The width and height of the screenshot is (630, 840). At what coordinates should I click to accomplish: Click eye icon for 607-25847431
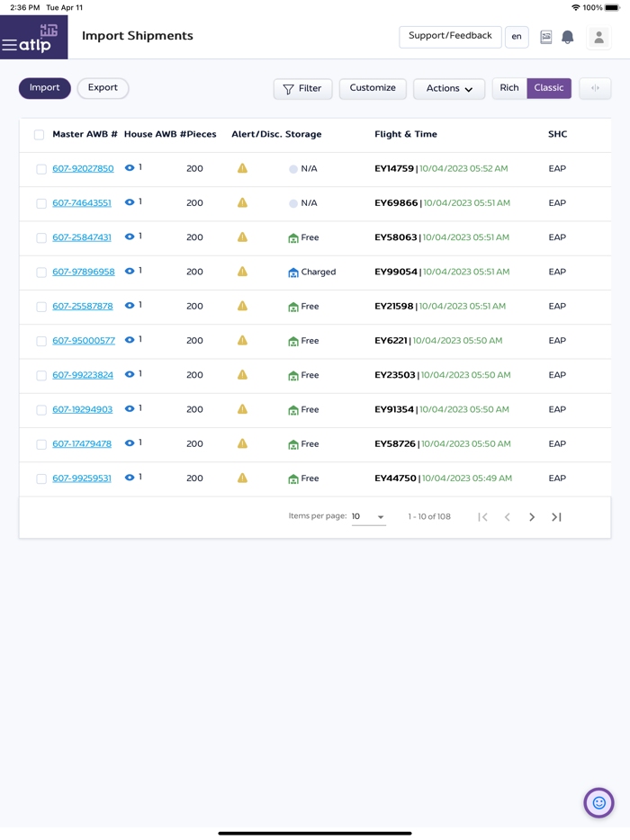(130, 237)
